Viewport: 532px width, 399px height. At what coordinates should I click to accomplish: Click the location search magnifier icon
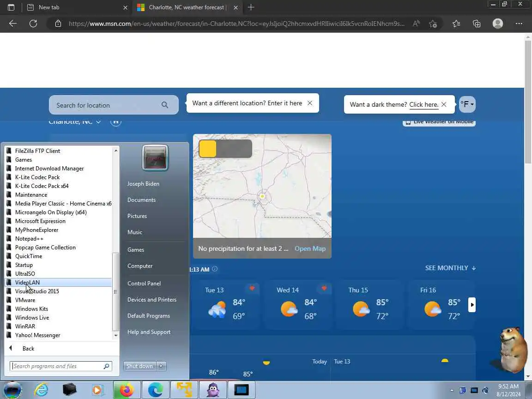(165, 105)
